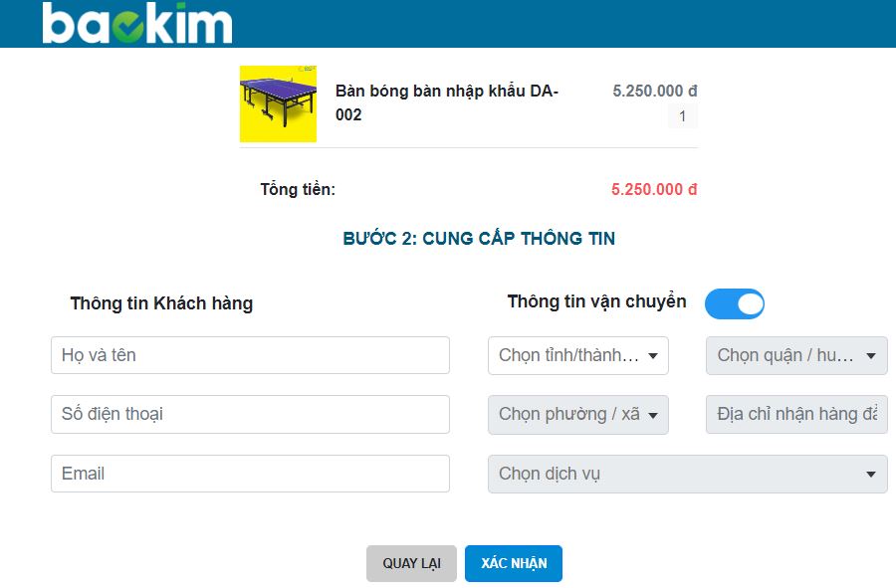Open the Chọn tỉnh/thành phố selector

577,355
